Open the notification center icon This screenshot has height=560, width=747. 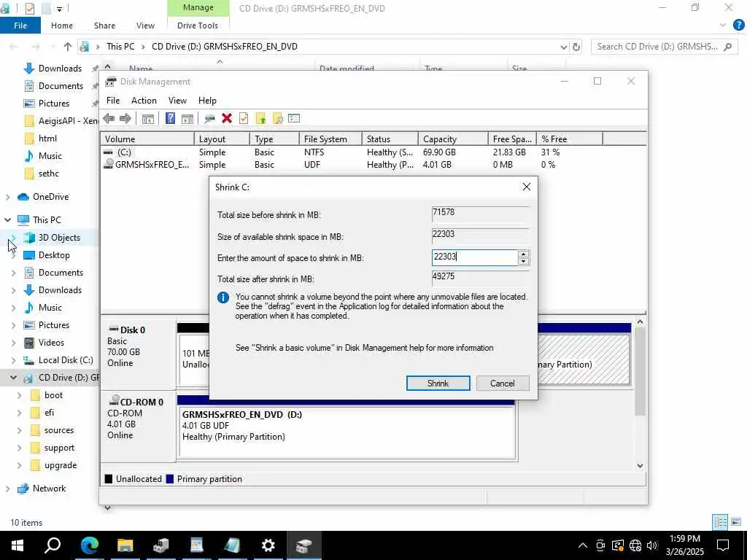723,545
